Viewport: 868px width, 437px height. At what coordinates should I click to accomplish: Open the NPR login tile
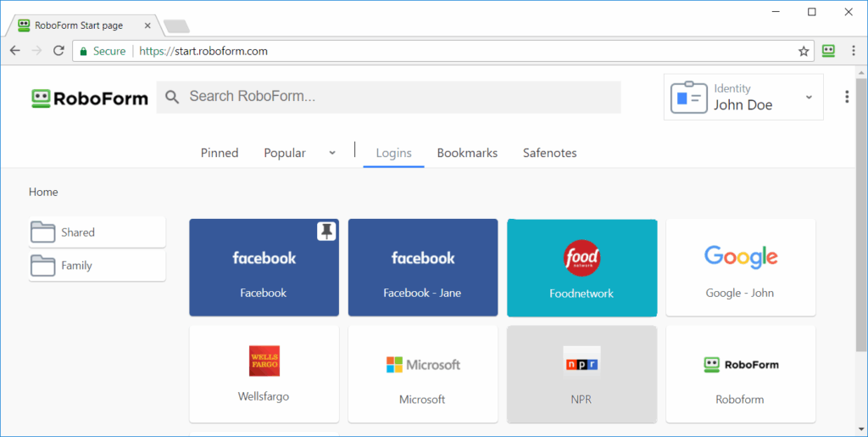[581, 374]
